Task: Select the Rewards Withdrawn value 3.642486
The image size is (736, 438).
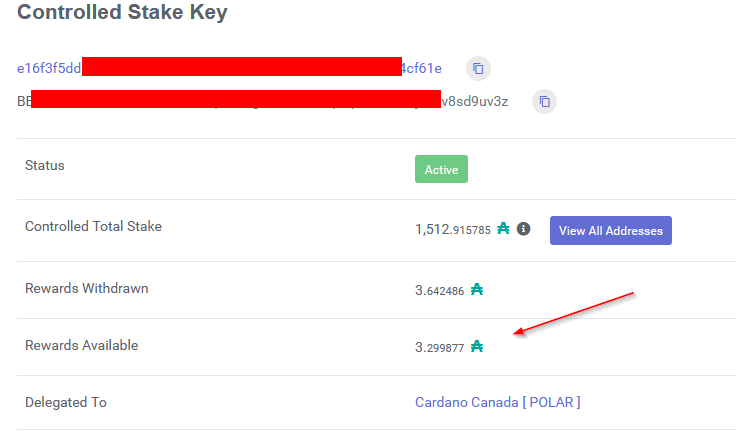Action: (439, 291)
